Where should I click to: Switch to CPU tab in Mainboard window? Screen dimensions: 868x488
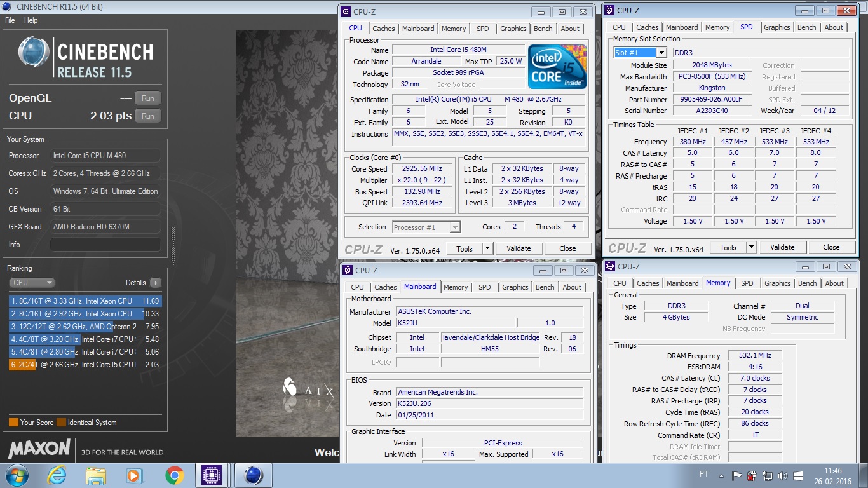(x=358, y=287)
